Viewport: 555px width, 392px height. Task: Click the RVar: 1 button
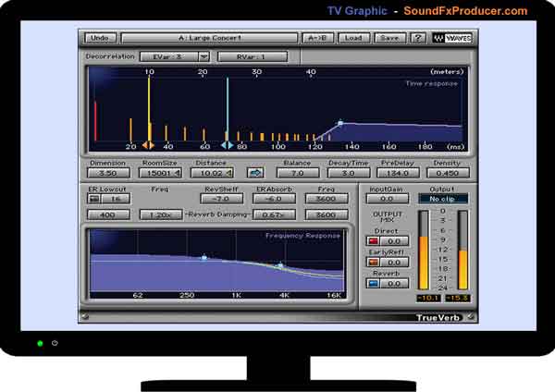(x=252, y=56)
